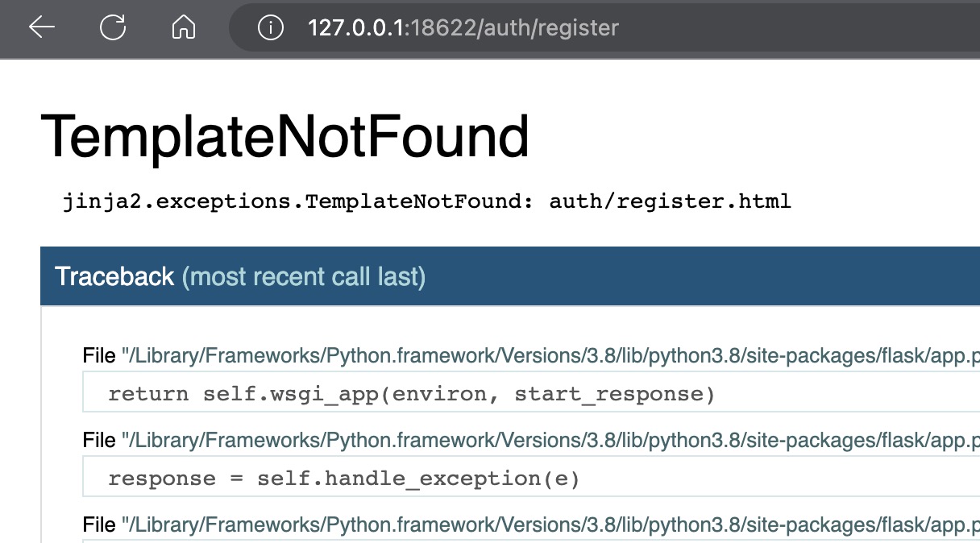Expand the 'return self.wsgi_app(environ, start_response)' frame
Viewport: 980px width, 543px height.
[531, 394]
